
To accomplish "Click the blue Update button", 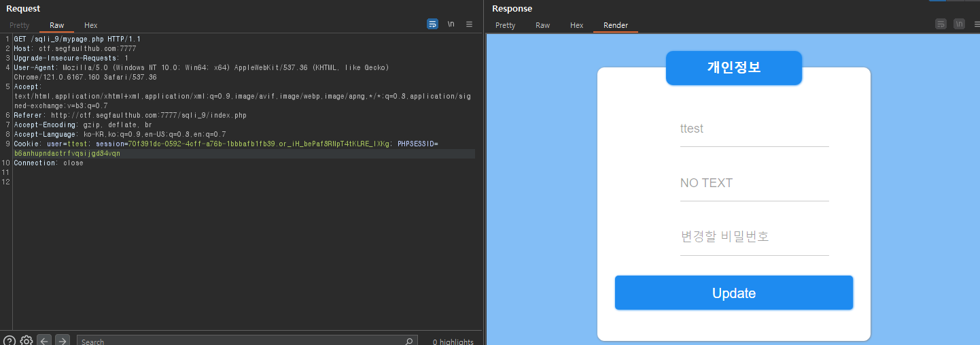I will [x=734, y=293].
